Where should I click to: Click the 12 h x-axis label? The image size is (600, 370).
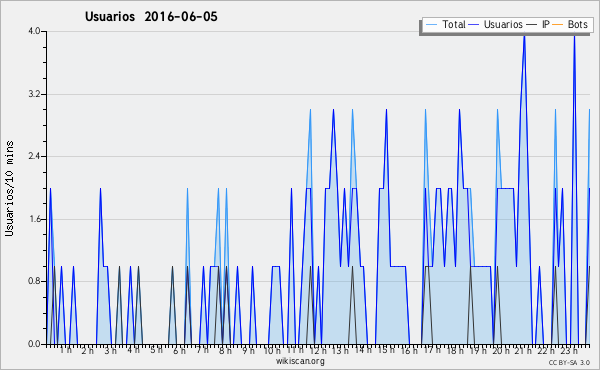point(318,350)
